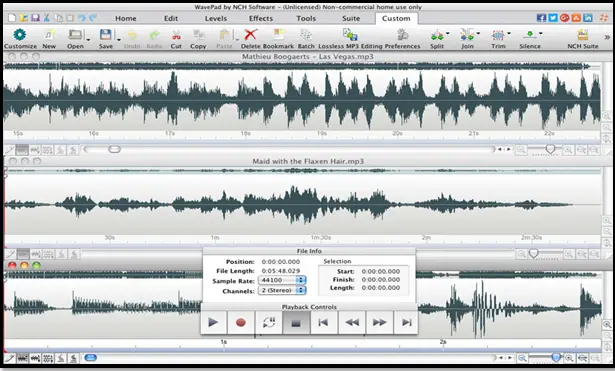
Task: Open help via the lifebuoy icon
Action: pyautogui.click(x=604, y=18)
